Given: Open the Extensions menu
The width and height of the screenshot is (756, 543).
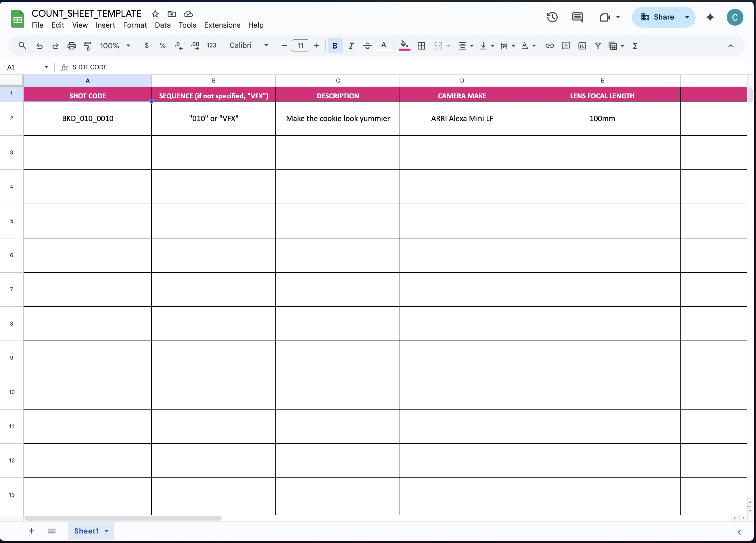Looking at the screenshot, I should coord(222,25).
